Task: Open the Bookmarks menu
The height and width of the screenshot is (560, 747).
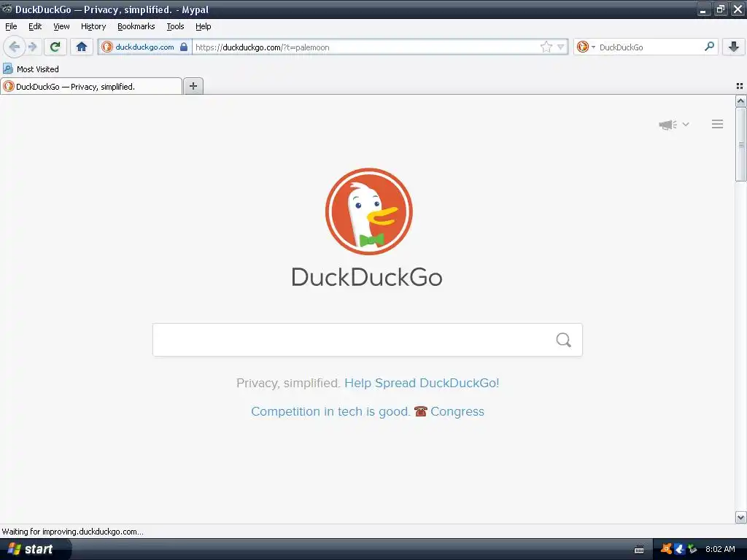Action: [136, 26]
